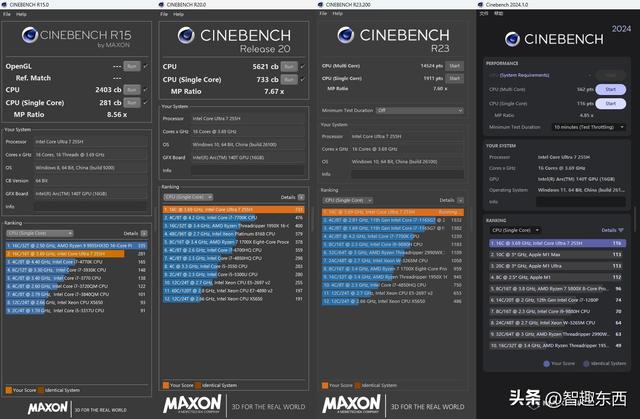Click the Cinebench 2024 sphere logo
640x419 pixels.
click(x=512, y=39)
